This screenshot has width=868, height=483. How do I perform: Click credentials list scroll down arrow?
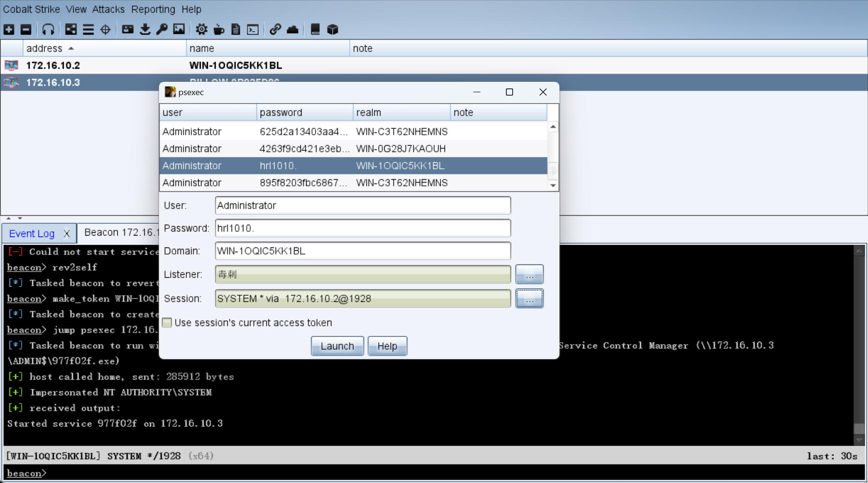click(553, 185)
